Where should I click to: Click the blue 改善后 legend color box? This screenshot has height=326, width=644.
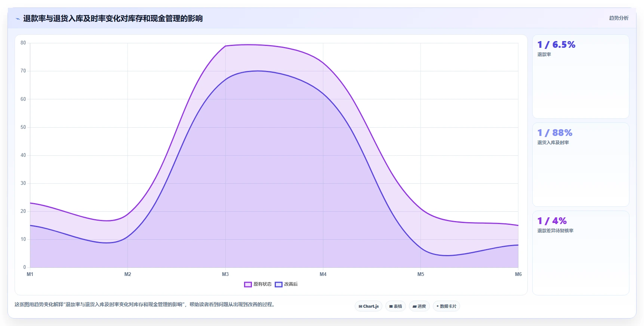(278, 284)
